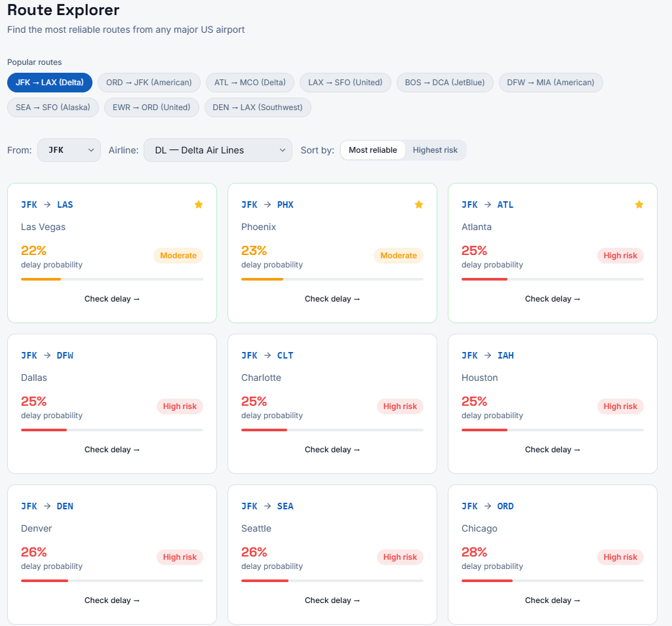Check delay for the Atlanta route
Viewport: 672px width, 626px height.
[553, 299]
